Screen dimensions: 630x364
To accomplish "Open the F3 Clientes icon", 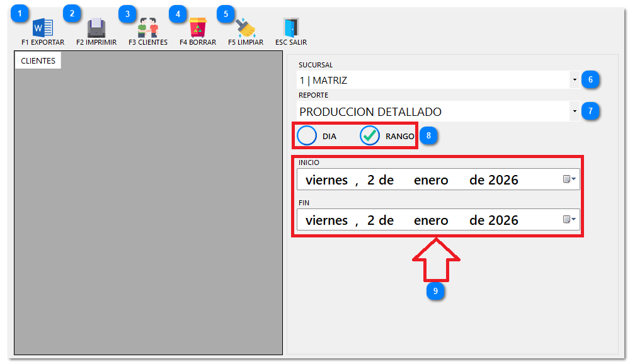I will point(148,28).
